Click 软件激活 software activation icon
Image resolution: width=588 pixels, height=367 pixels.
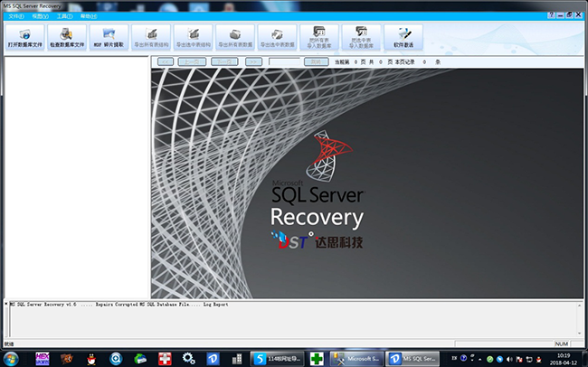point(403,37)
